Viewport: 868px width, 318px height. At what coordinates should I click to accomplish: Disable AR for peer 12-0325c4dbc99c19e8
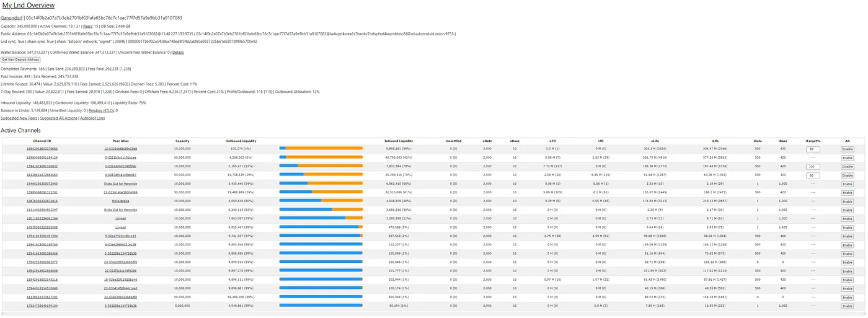pos(848,149)
